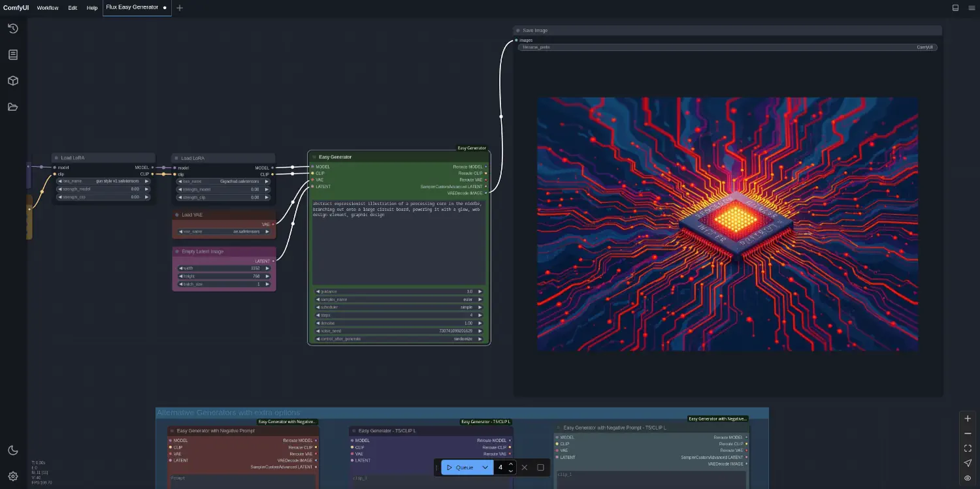Open the control_after_generate randomize dropdown
This screenshot has width=980, height=489.
coord(399,339)
